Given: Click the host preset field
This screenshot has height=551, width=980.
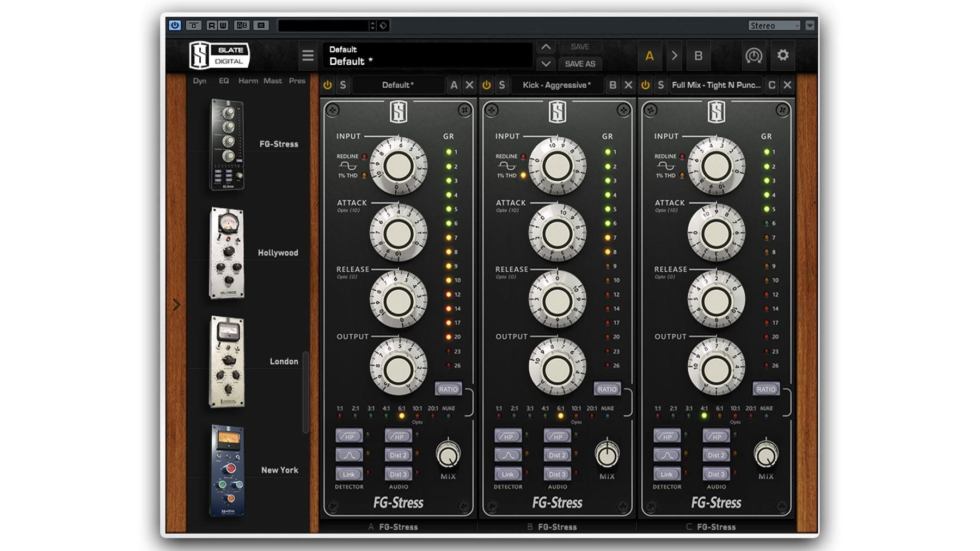Looking at the screenshot, I should point(323,25).
